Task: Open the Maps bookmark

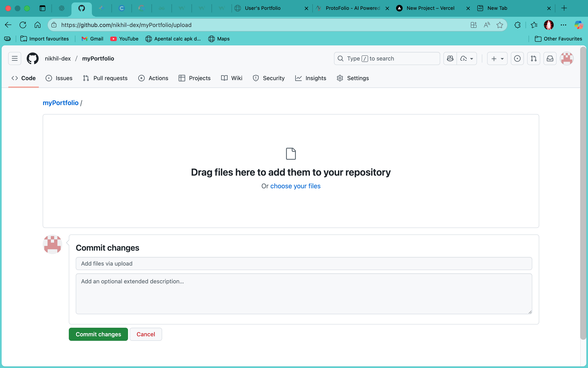Action: coord(219,39)
